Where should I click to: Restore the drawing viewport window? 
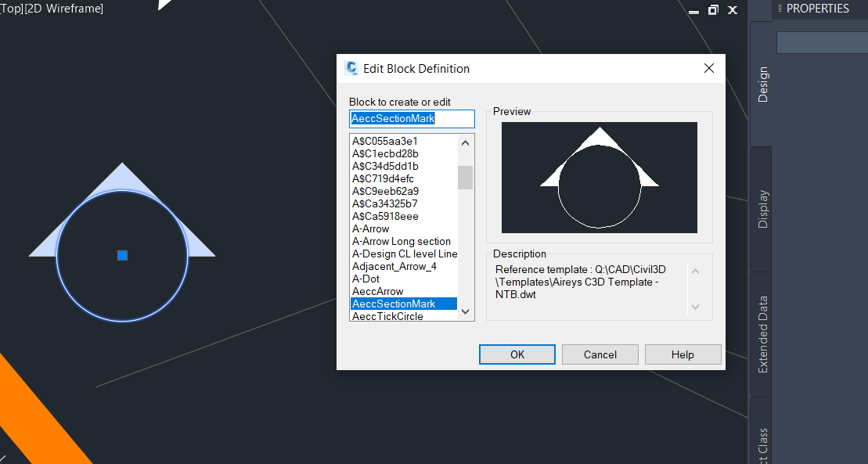coord(713,10)
